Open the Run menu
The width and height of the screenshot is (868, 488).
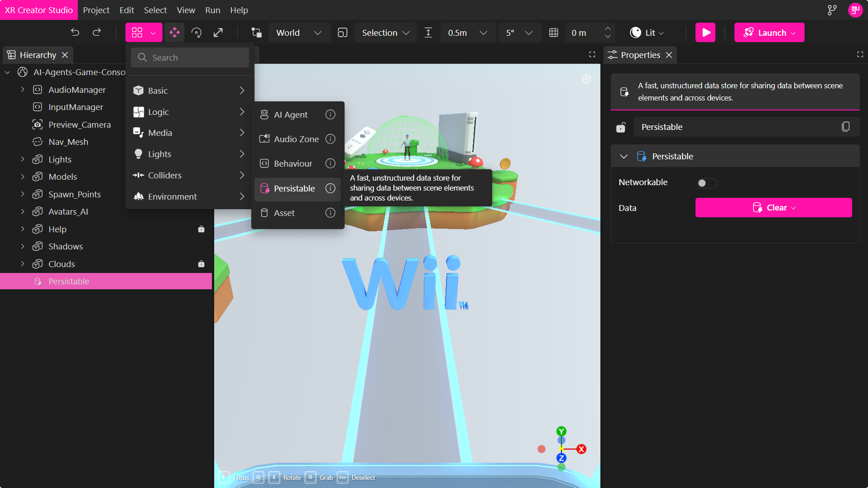212,10
